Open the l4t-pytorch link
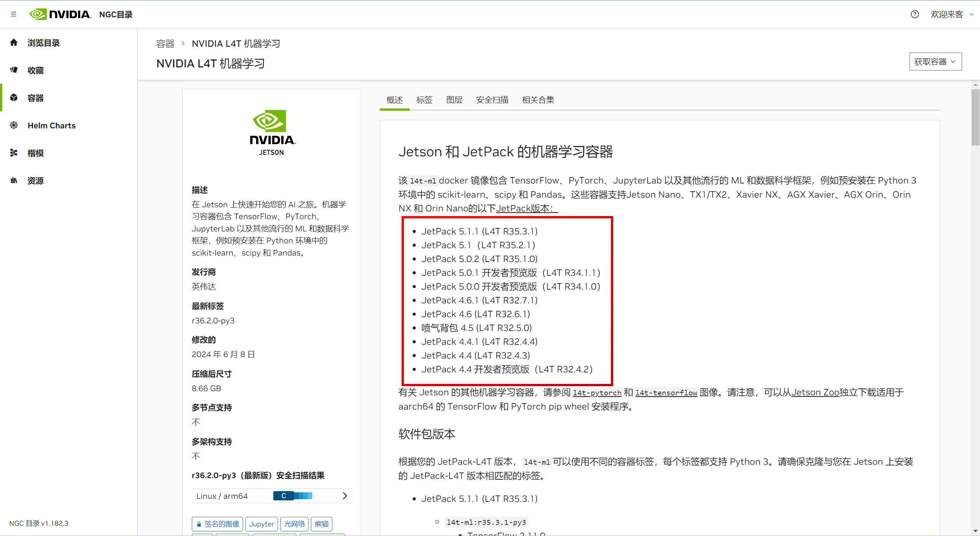The height and width of the screenshot is (536, 980). (x=597, y=393)
